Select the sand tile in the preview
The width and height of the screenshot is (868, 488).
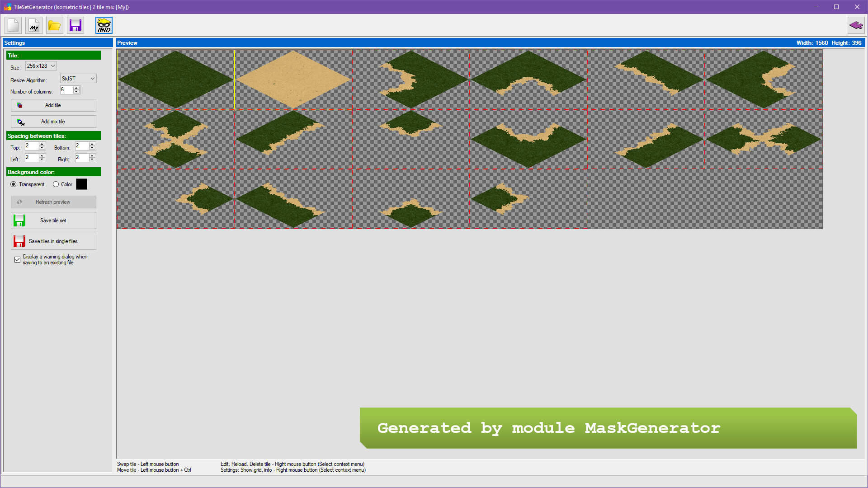click(293, 79)
